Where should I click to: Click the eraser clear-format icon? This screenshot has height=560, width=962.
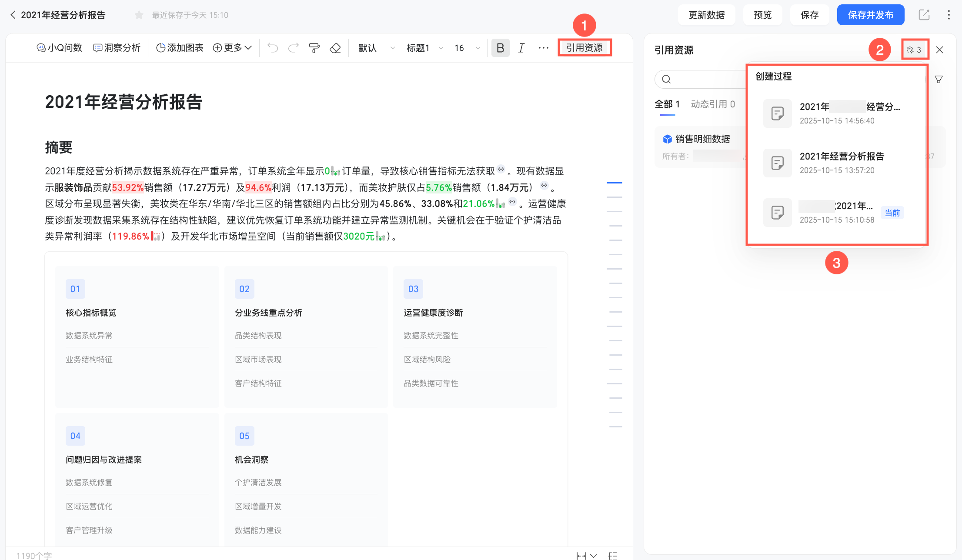tap(335, 48)
